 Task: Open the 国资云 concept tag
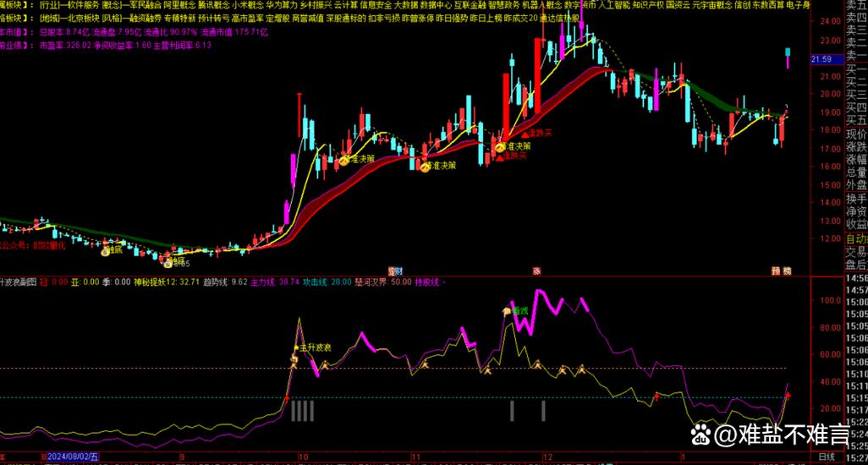678,5
